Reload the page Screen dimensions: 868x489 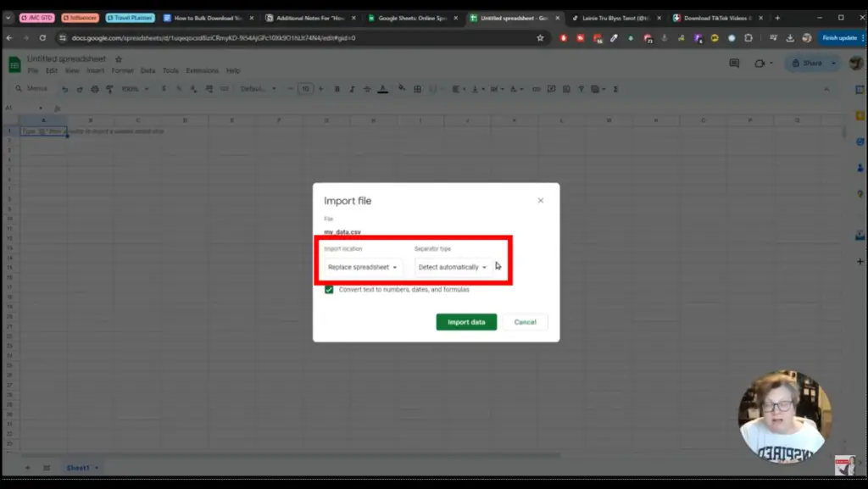click(x=42, y=37)
